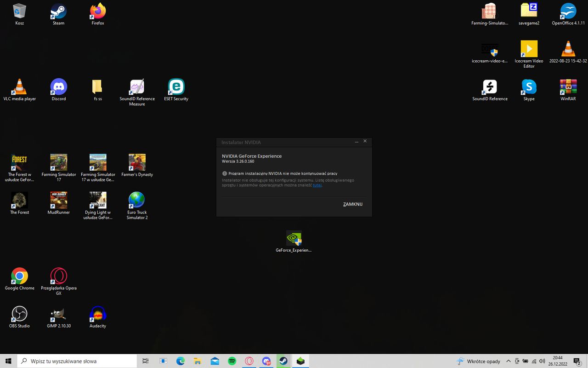Screen dimensions: 588x368
Task: Select the Audacity desktop shortcut
Action: click(x=98, y=317)
